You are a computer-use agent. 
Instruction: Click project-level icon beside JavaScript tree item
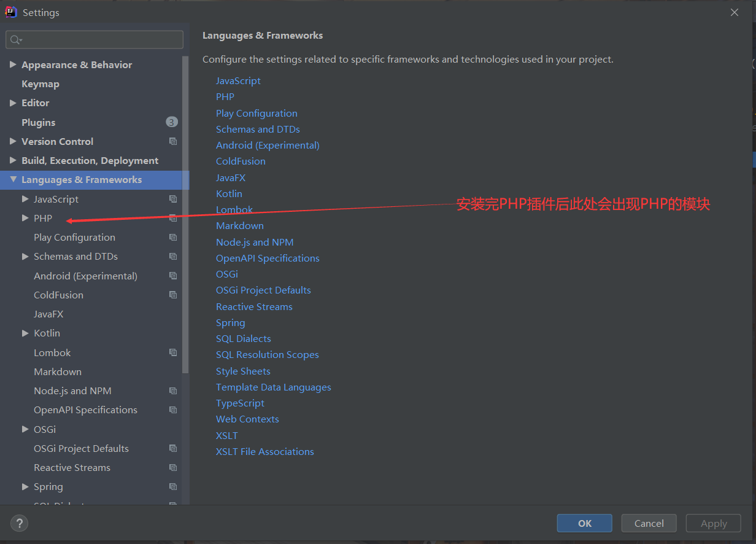click(173, 199)
